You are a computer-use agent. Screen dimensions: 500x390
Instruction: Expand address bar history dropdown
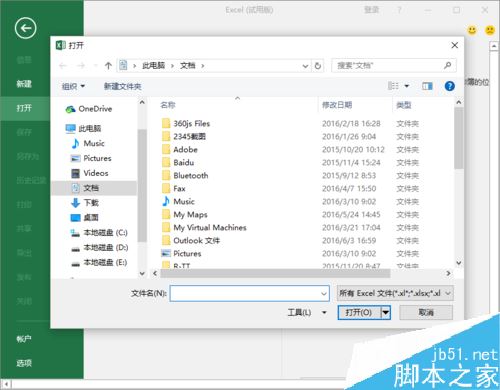coord(305,66)
